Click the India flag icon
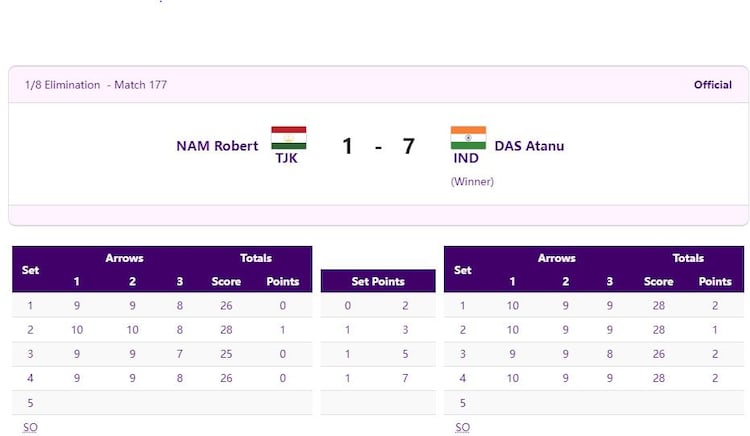The image size is (750, 436). tap(468, 137)
